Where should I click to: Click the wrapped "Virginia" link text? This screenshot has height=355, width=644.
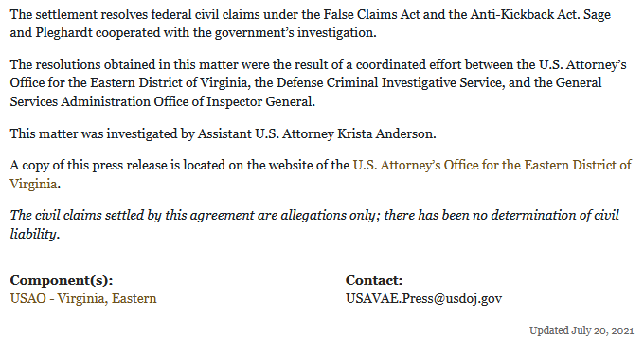[33, 184]
